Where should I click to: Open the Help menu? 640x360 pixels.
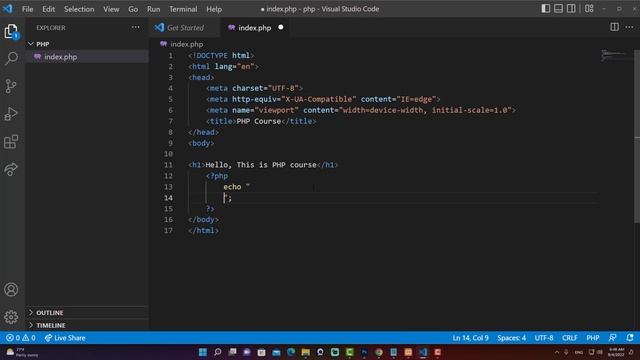[x=214, y=9]
